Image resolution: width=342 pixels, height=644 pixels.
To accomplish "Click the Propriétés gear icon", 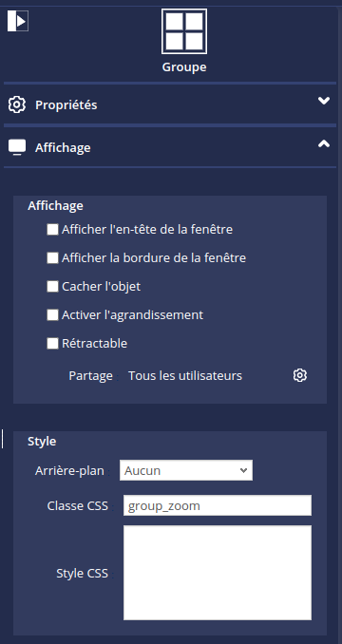I will point(17,104).
